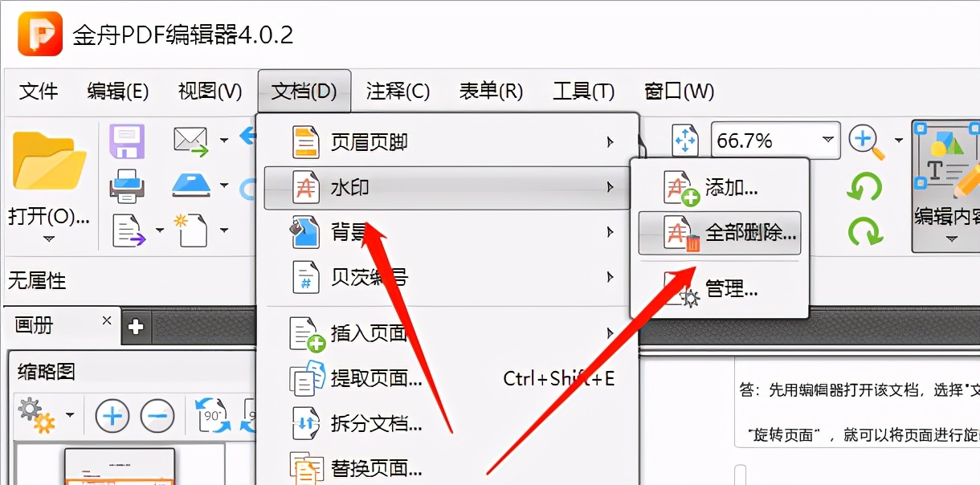Click the rotate 90 degrees thumbnail icon

[212, 416]
